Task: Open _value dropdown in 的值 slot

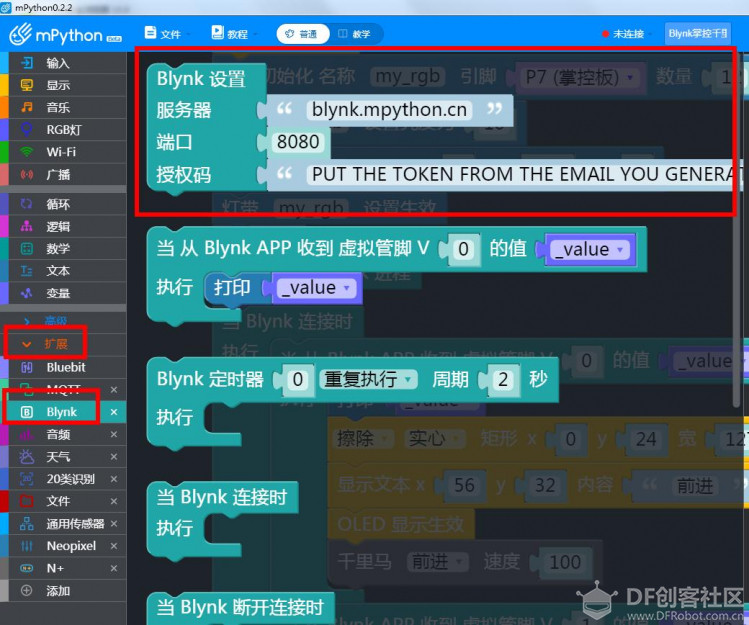Action: (588, 249)
